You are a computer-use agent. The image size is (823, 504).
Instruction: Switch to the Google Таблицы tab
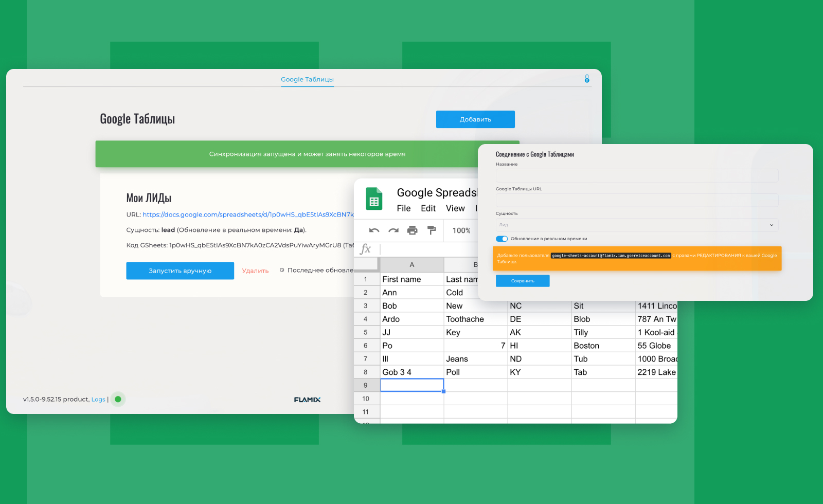[307, 79]
